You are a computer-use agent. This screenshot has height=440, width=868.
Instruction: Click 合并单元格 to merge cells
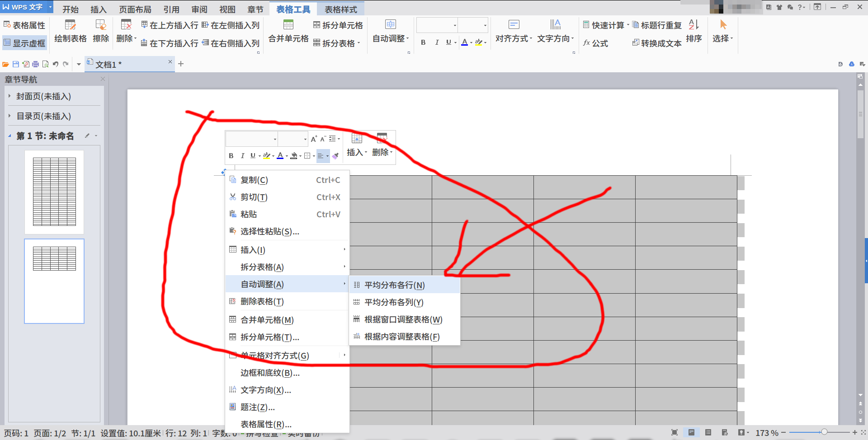click(288, 32)
